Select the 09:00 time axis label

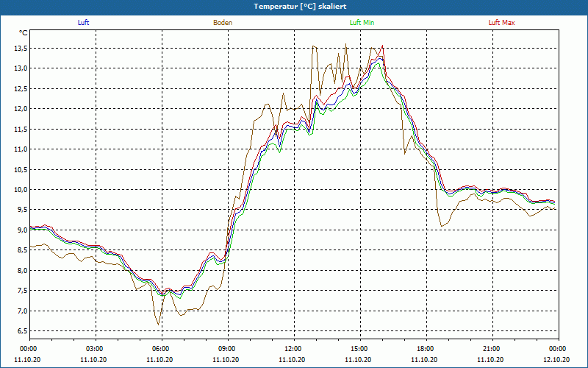227,349
